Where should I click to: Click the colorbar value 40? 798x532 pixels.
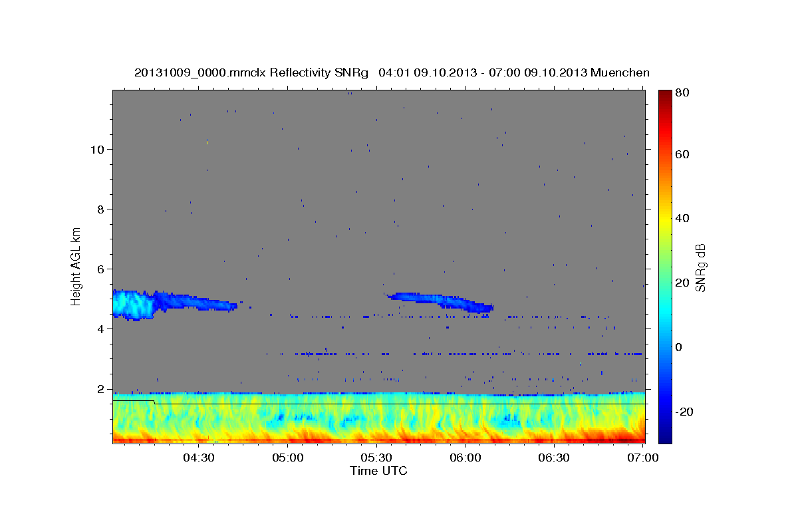click(x=682, y=218)
